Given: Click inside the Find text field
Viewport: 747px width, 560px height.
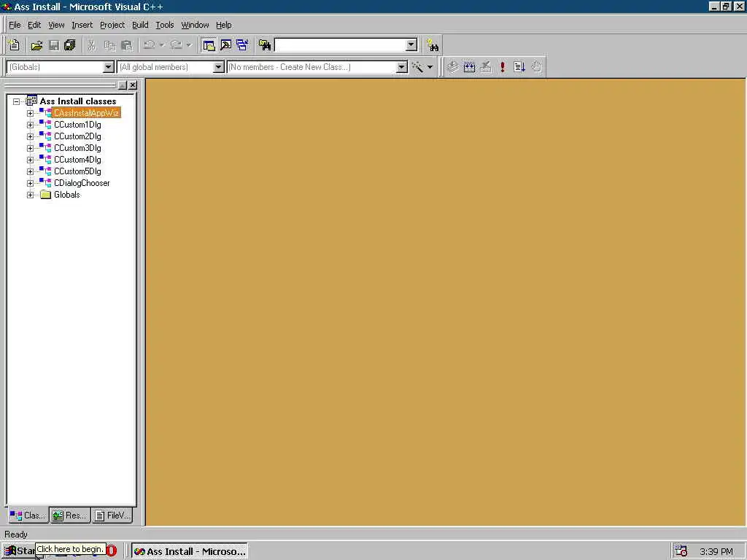Looking at the screenshot, I should pos(340,45).
